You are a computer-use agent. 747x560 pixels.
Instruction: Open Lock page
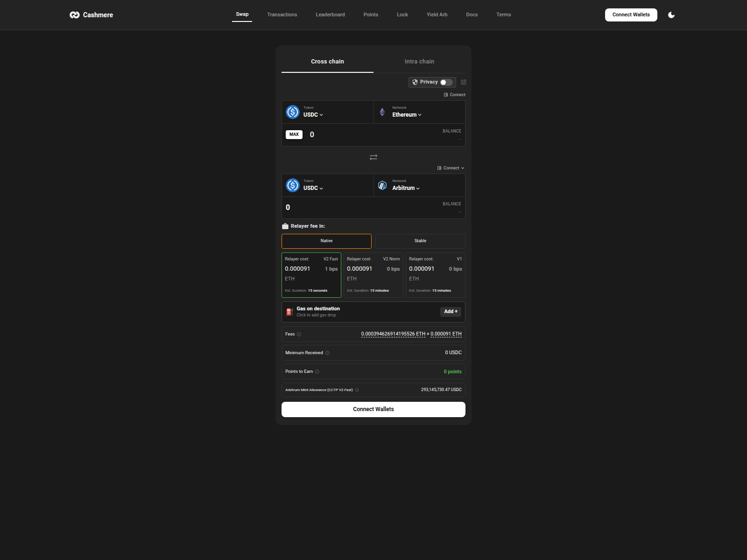pos(402,15)
